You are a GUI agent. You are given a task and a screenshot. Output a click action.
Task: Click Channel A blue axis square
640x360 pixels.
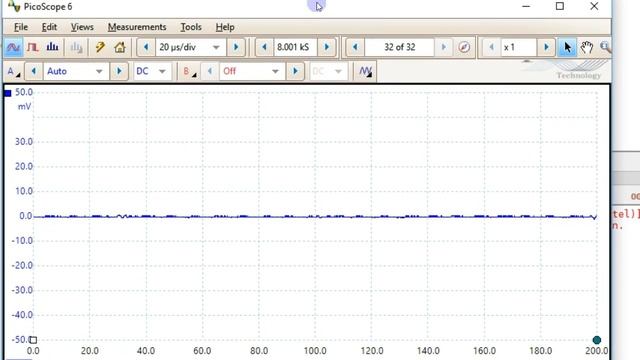point(8,93)
